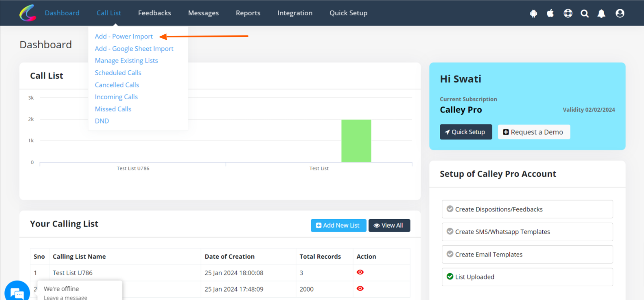Image resolution: width=644 pixels, height=300 pixels.
Task: Click the List Uploaded green checkmark
Action: pos(450,277)
